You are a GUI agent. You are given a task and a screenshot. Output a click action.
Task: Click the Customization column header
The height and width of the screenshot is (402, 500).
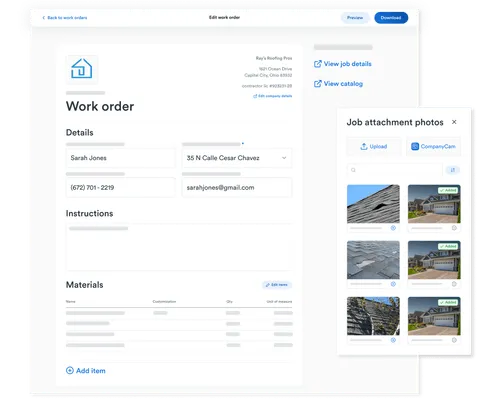click(x=164, y=301)
